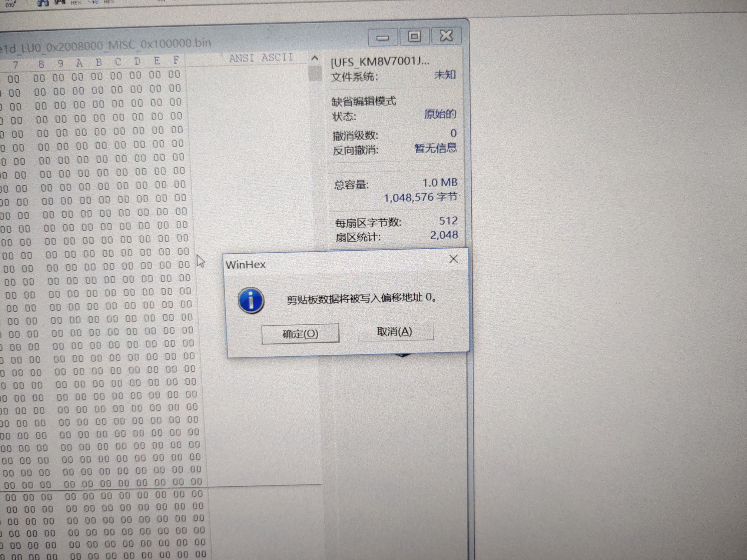Click the F column offset header
The image size is (747, 560).
pos(176,60)
